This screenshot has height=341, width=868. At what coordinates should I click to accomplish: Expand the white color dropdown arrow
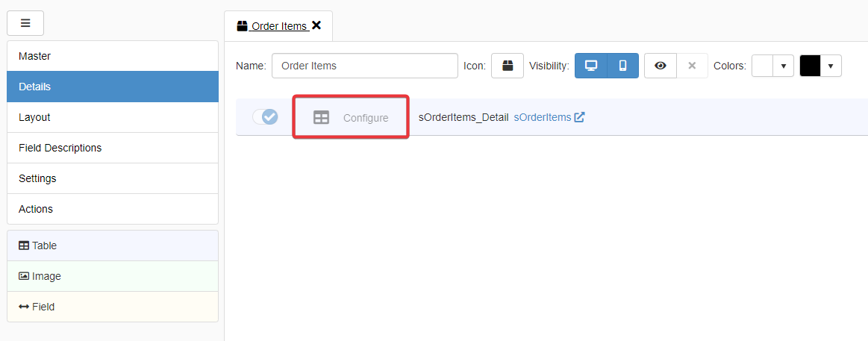783,66
